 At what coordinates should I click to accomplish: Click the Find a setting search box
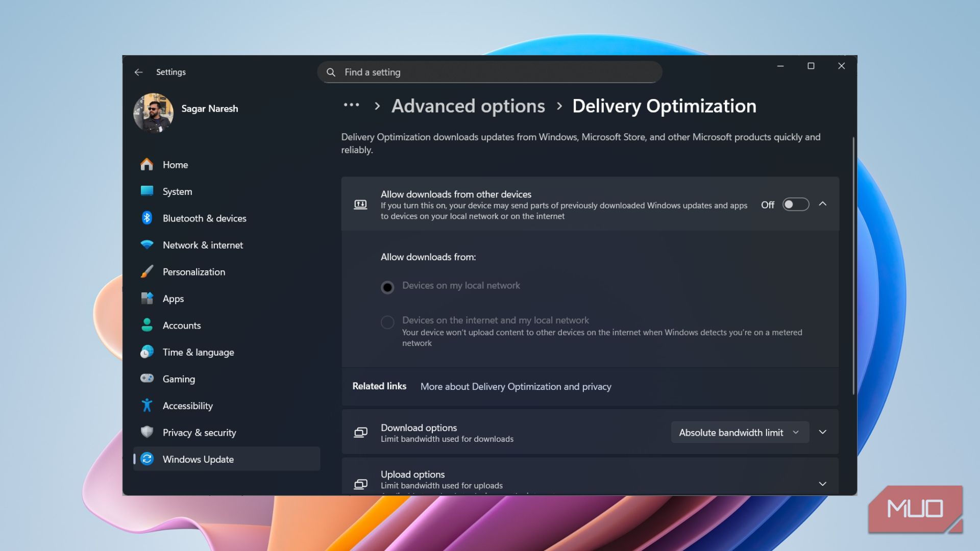489,72
